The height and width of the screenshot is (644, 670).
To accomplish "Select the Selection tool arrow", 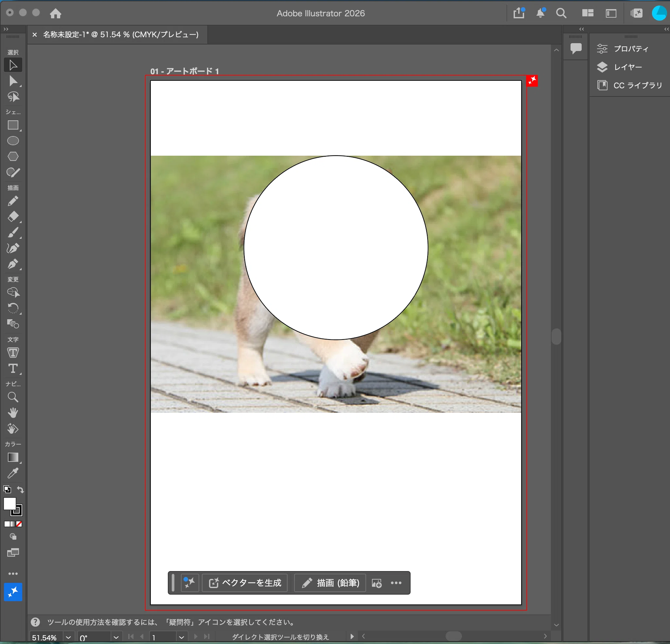I will [13, 65].
